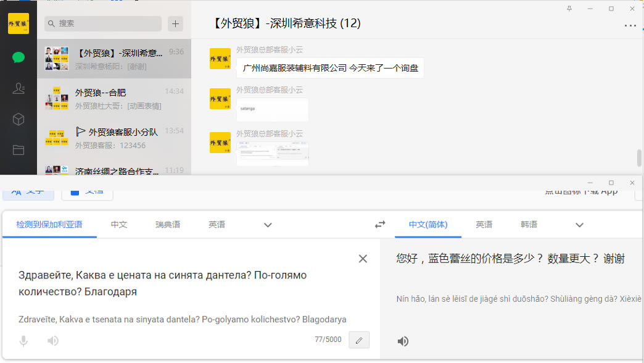Toggle the pin-on-top icon in WeChat window
The height and width of the screenshot is (363, 644).
tap(569, 9)
